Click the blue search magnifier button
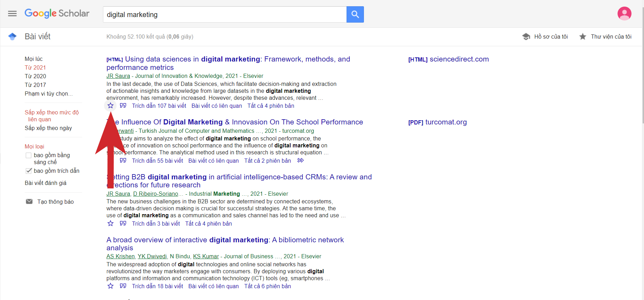The height and width of the screenshot is (300, 644). 355,14
